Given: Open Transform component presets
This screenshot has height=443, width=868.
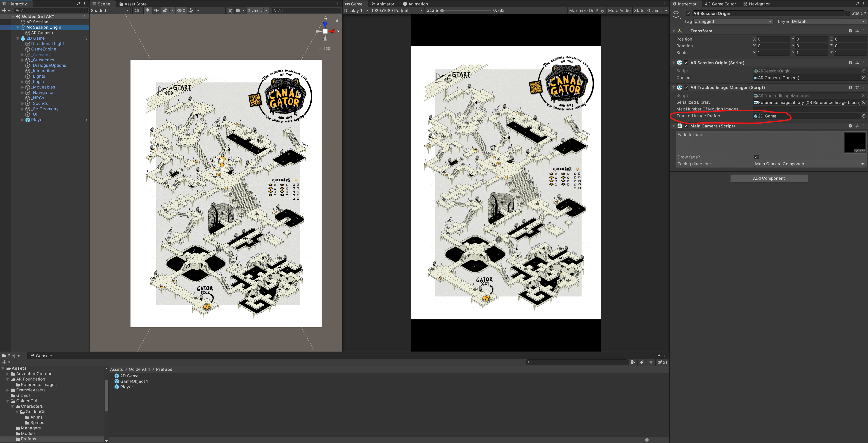Looking at the screenshot, I should click(857, 31).
